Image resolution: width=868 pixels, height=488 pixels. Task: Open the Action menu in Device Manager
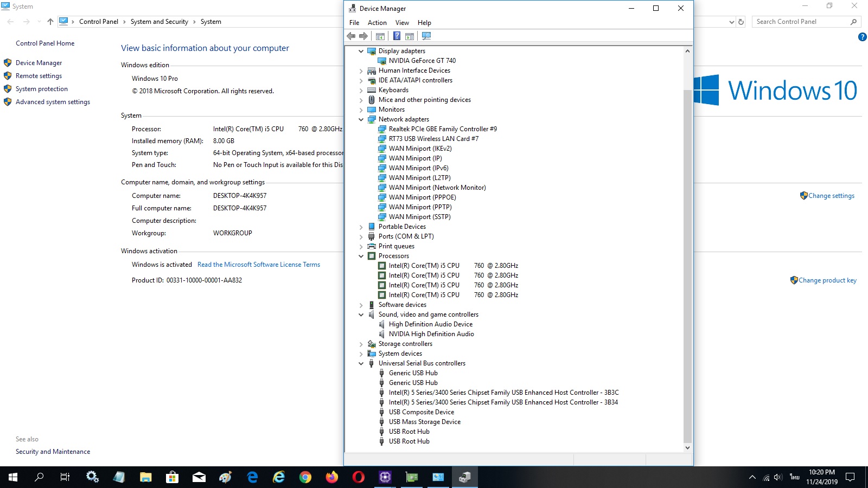point(377,23)
